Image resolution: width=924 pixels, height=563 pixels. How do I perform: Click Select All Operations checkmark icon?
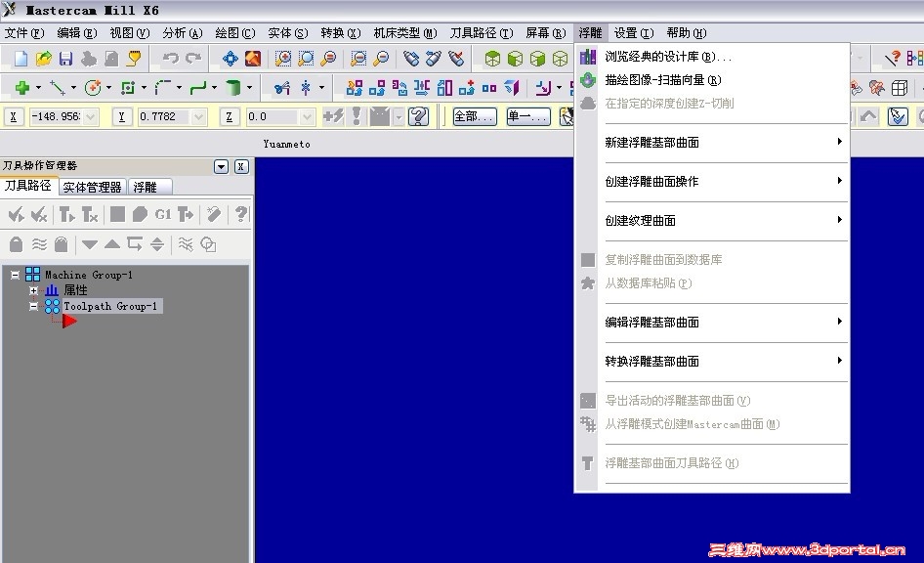tap(16, 215)
